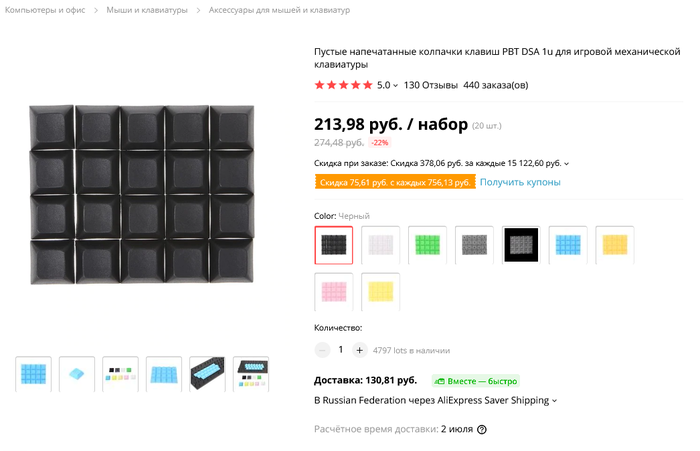Expand the order discount details chevron

(567, 163)
